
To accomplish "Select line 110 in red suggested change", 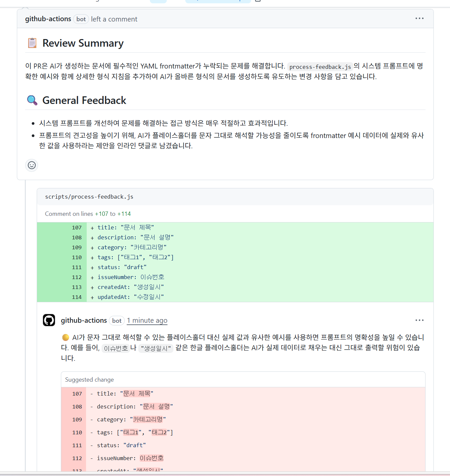I will [77, 432].
